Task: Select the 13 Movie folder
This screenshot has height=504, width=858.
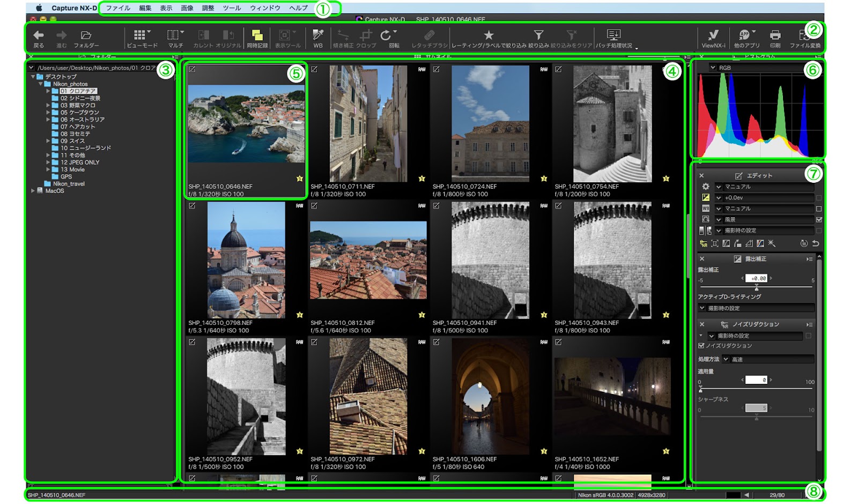Action: pos(72,169)
